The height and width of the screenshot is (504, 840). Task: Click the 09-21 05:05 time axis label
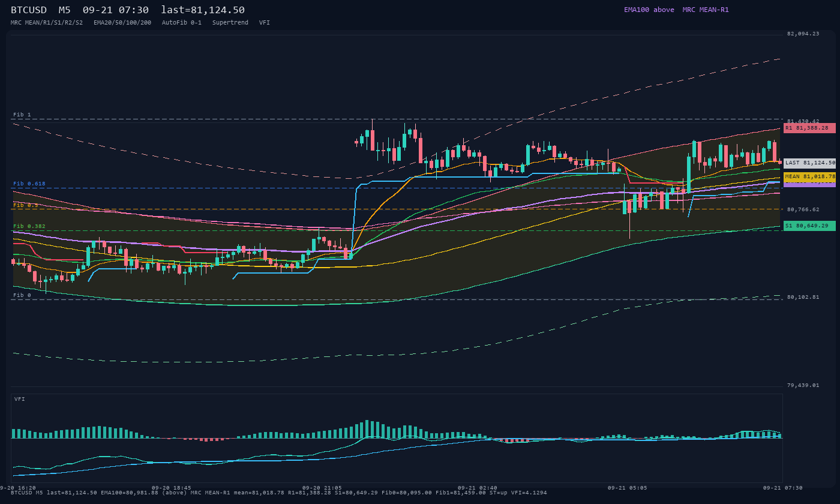[627, 488]
